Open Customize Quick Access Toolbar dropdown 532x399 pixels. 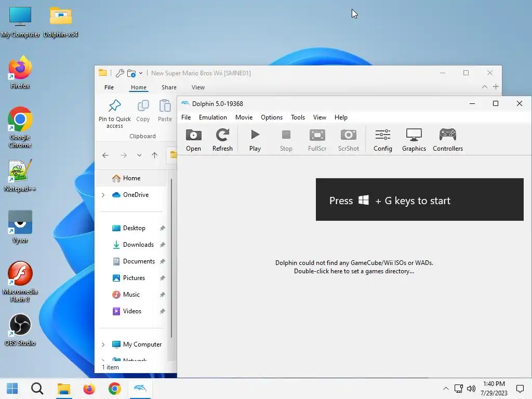tap(141, 73)
